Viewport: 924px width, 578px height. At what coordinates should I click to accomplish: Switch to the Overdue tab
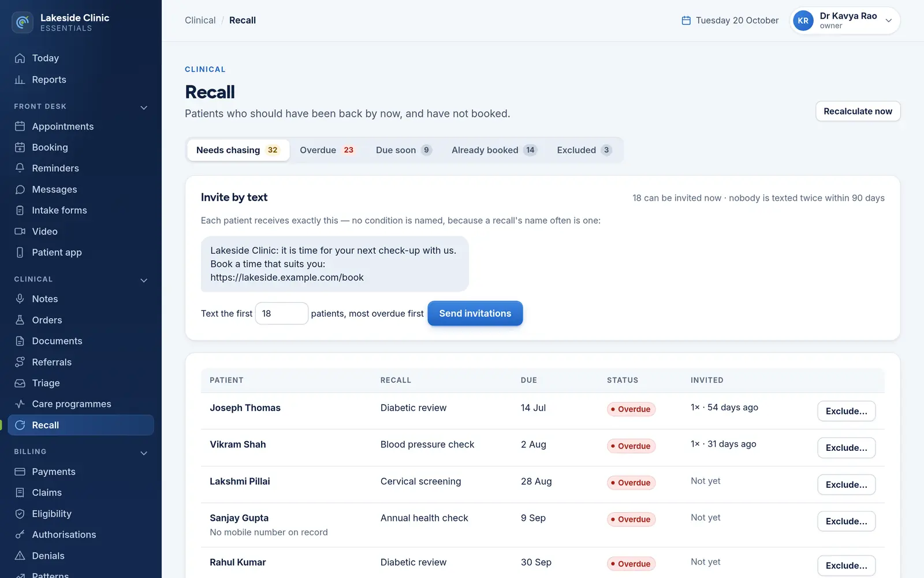pos(327,150)
